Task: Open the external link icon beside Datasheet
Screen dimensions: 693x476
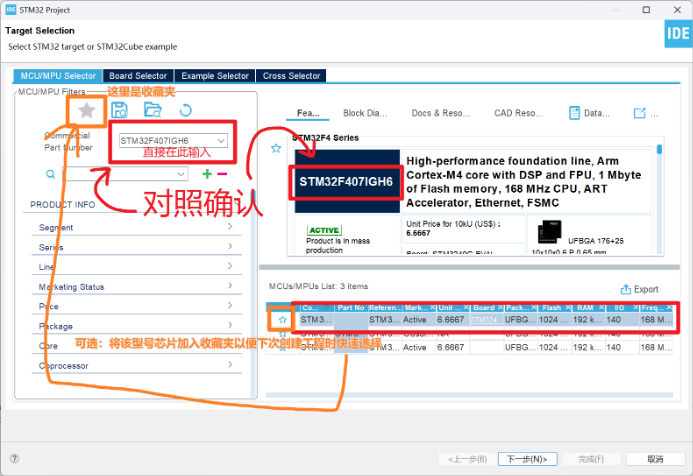Action: [640, 113]
